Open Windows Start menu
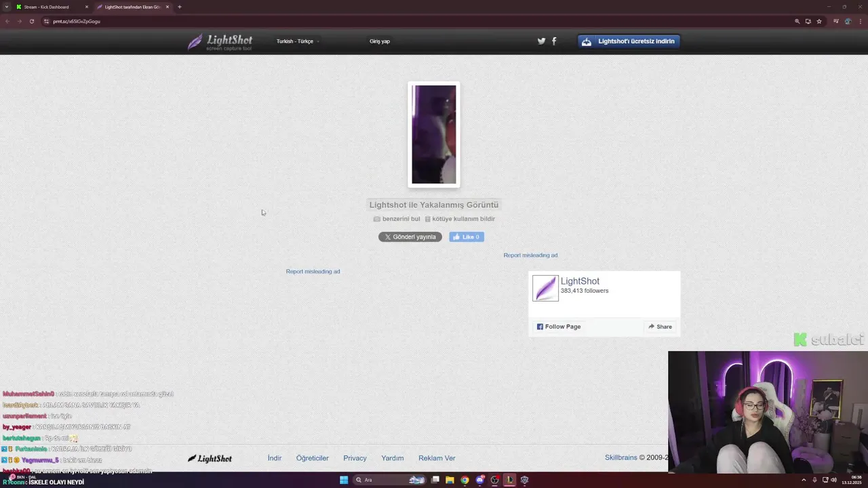868x488 pixels. 344,480
